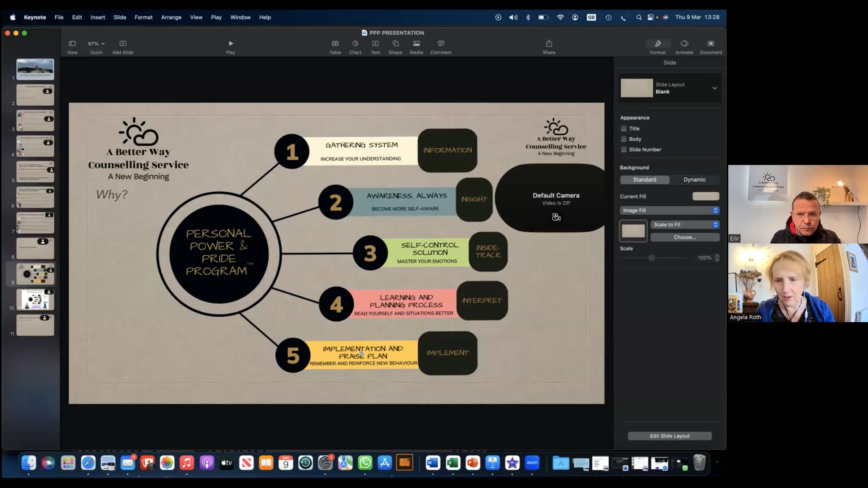Enable the Body checkbox
Image resolution: width=868 pixels, height=488 pixels.
point(624,139)
